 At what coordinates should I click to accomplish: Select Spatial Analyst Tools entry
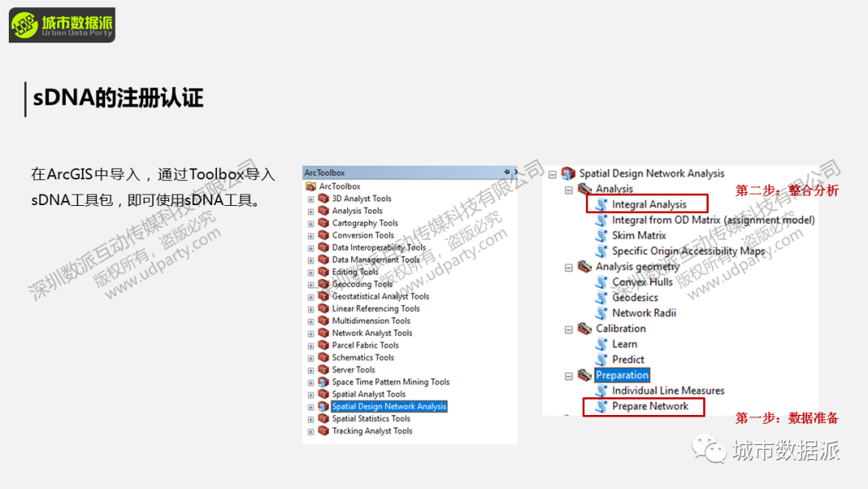[x=369, y=394]
